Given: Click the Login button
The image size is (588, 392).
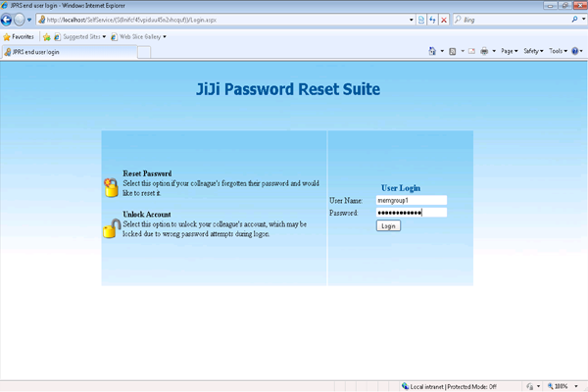Looking at the screenshot, I should tap(388, 225).
